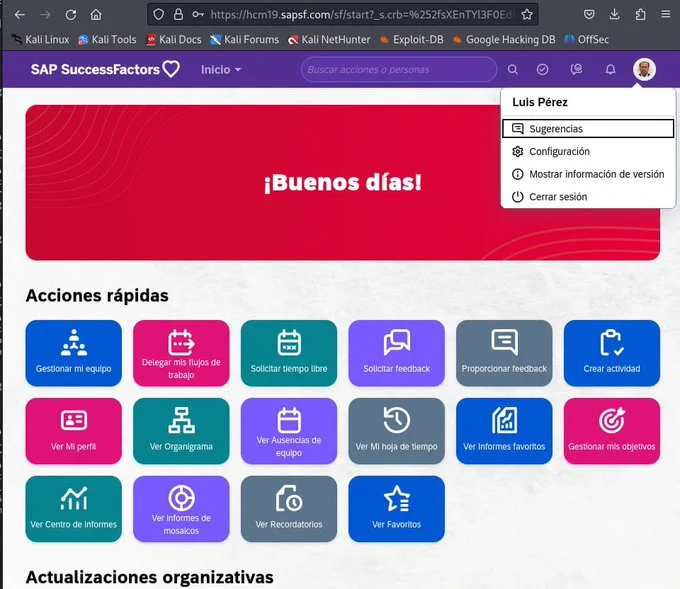This screenshot has width=680, height=589.
Task: Open the browser extensions icon
Action: pos(640,14)
